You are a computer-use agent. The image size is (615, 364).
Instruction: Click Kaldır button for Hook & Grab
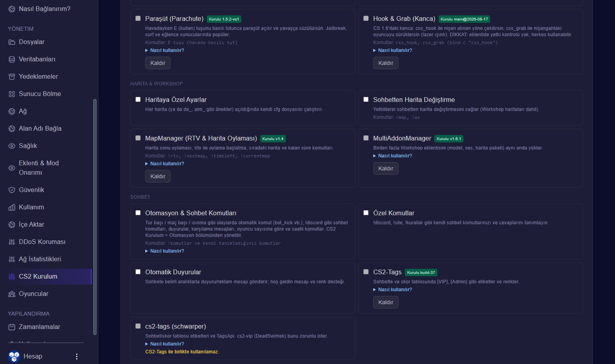[x=386, y=63]
